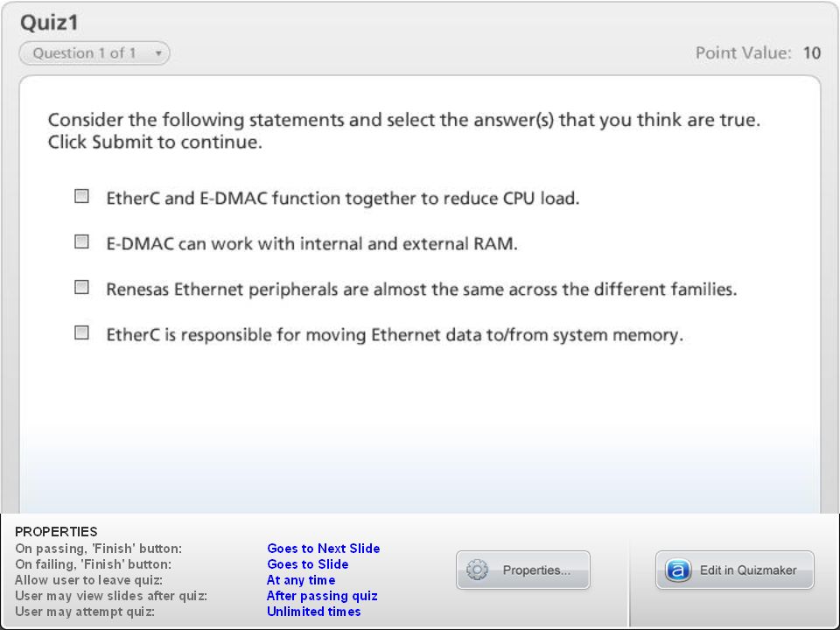Image resolution: width=840 pixels, height=630 pixels.
Task: Click the gear icon on Properties button
Action: (x=477, y=570)
